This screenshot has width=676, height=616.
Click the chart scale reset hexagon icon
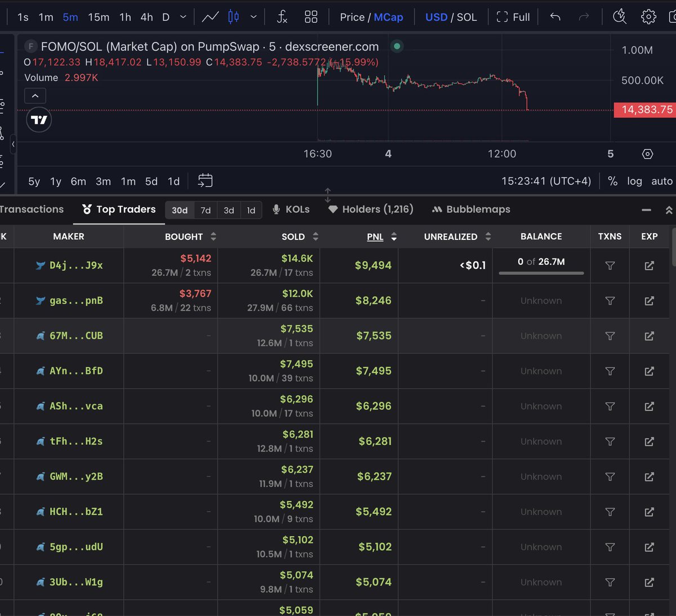(x=647, y=154)
